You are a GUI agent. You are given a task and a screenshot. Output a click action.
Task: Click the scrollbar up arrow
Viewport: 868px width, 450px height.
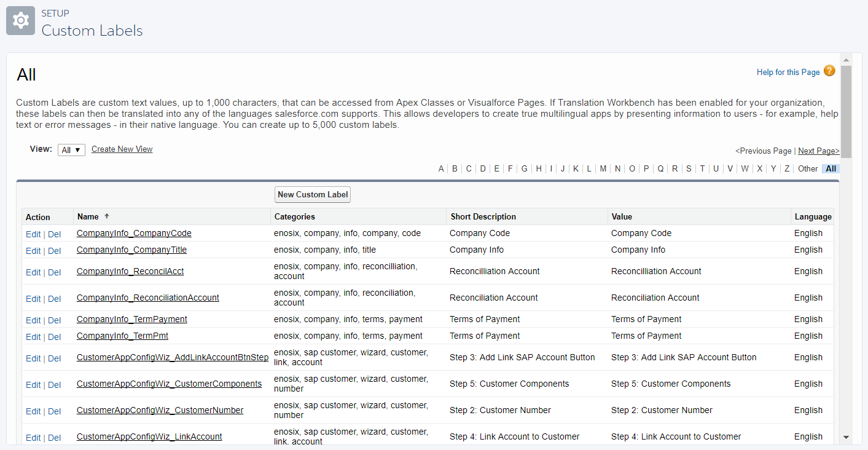(x=846, y=60)
